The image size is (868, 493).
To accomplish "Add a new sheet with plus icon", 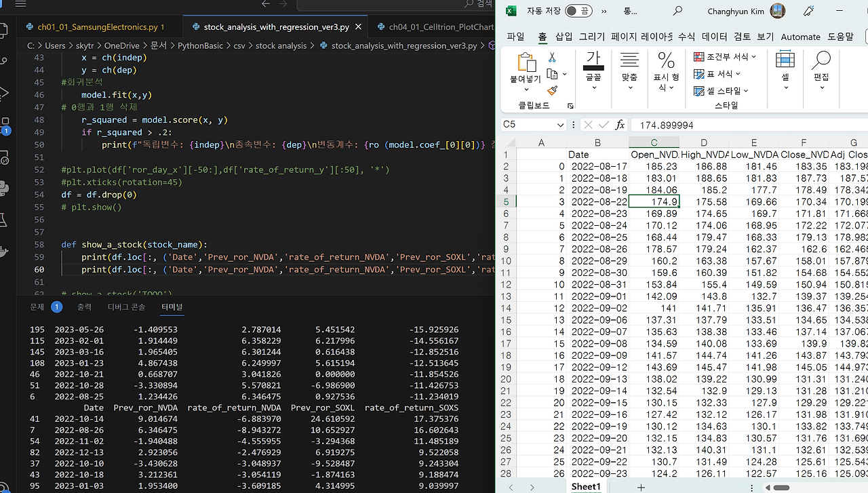I will pyautogui.click(x=641, y=487).
